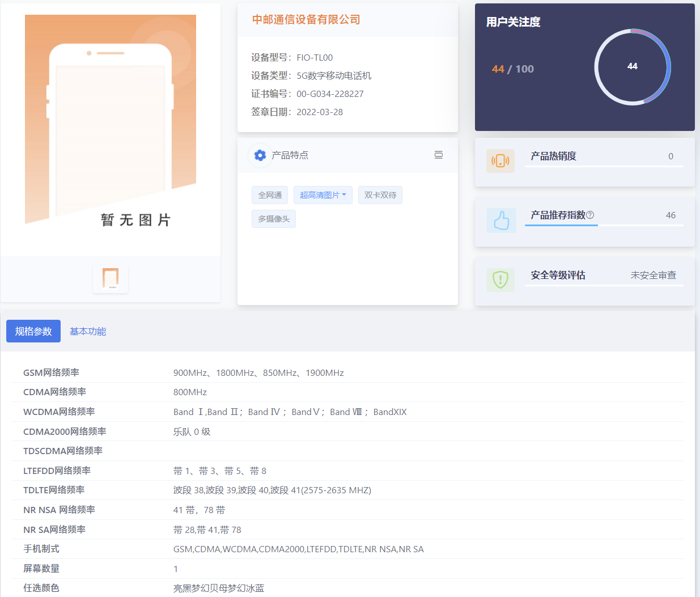Click the 多摄像头 feature tag
Image resolution: width=700 pixels, height=597 pixels.
click(x=274, y=219)
